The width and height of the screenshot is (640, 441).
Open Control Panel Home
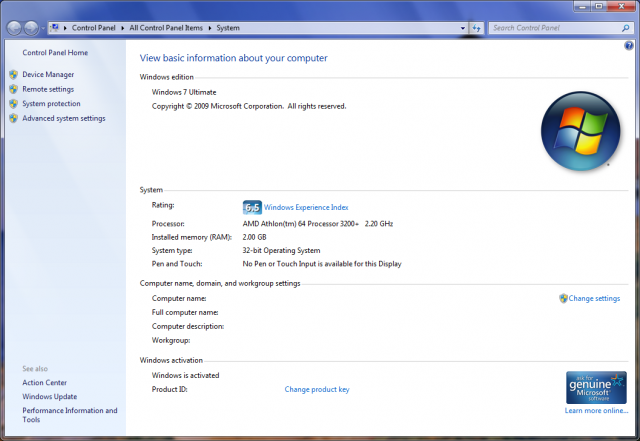point(55,53)
